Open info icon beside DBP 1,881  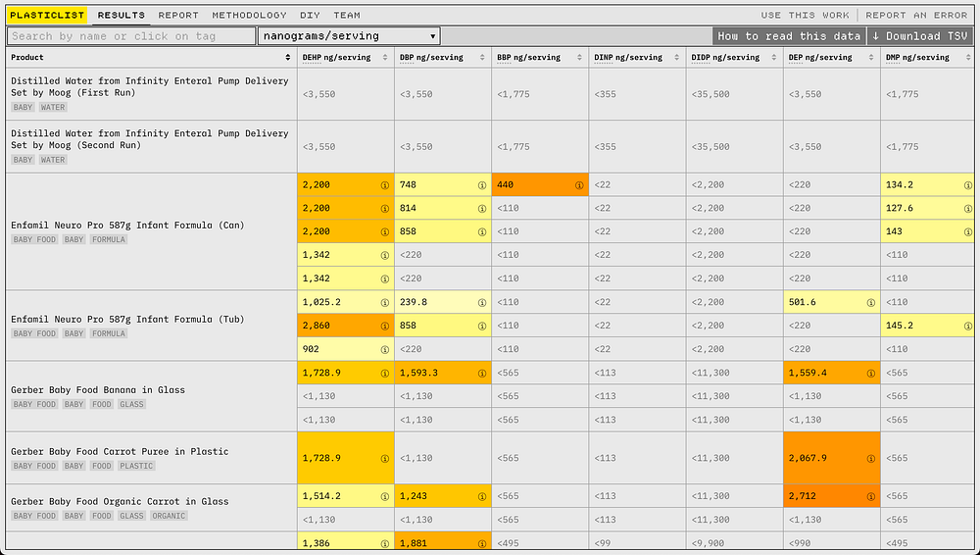(482, 543)
